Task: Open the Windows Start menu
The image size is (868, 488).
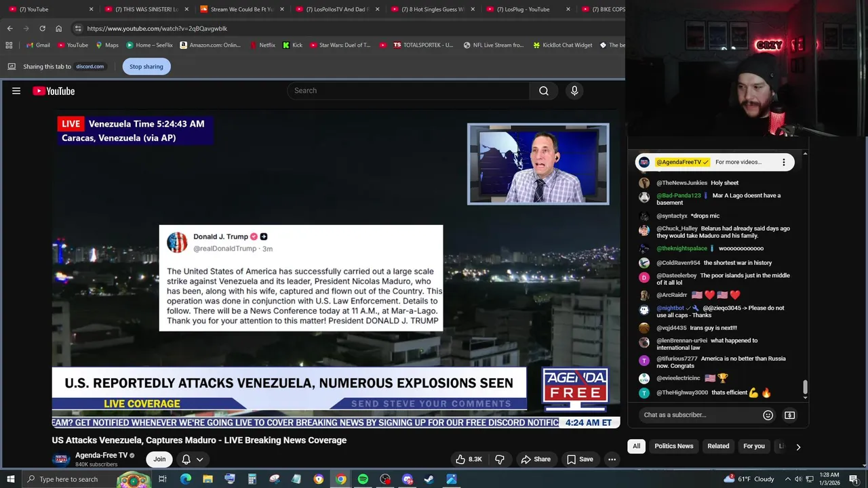Action: [10, 479]
